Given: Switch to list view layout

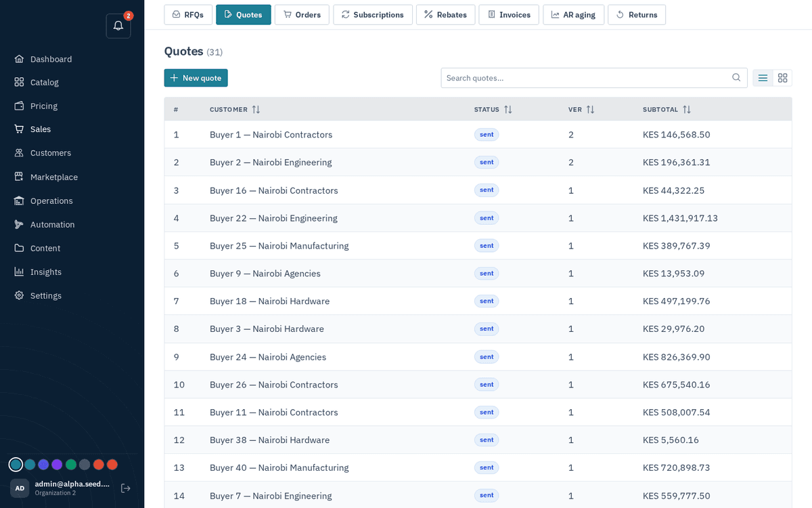Looking at the screenshot, I should coord(763,78).
